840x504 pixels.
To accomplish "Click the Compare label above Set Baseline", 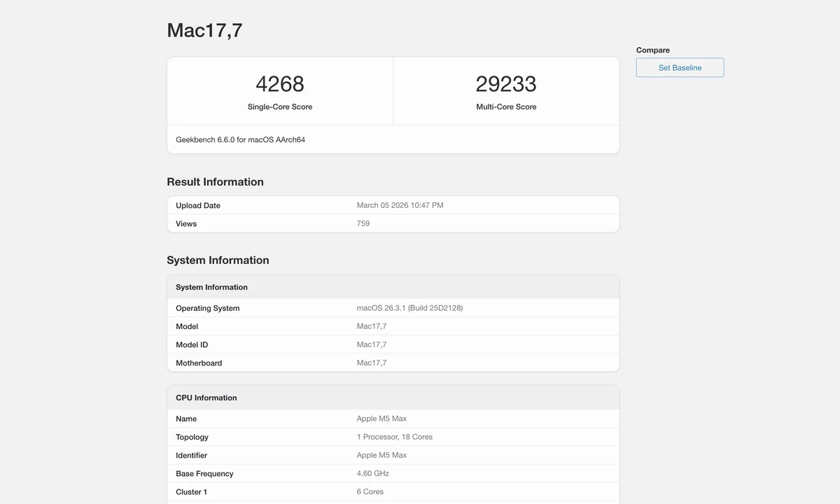I will (x=652, y=50).
